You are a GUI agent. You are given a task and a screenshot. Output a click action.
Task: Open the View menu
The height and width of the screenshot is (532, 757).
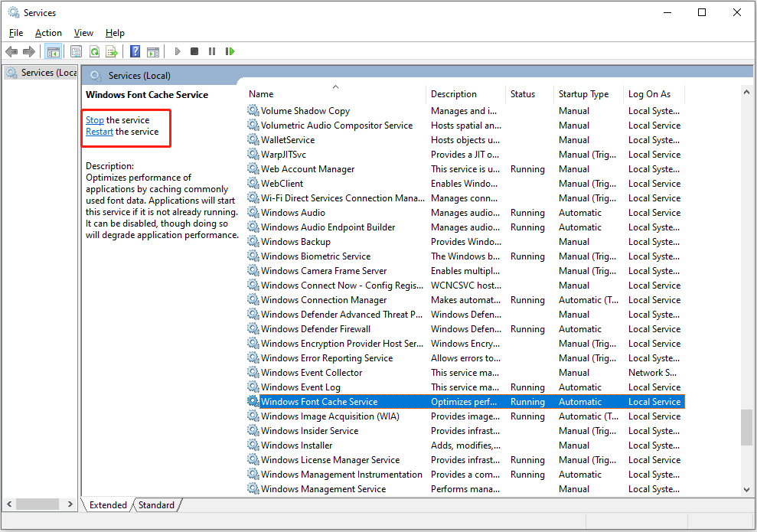(83, 33)
